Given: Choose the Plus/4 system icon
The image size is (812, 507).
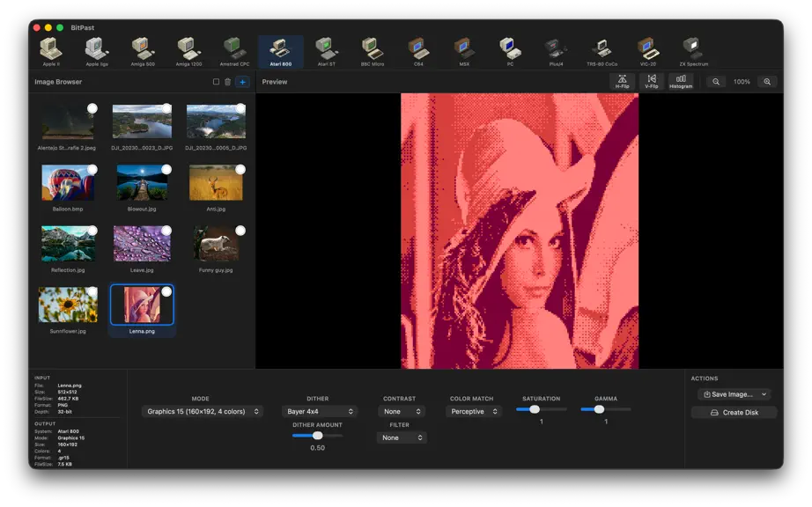Looking at the screenshot, I should [556, 52].
